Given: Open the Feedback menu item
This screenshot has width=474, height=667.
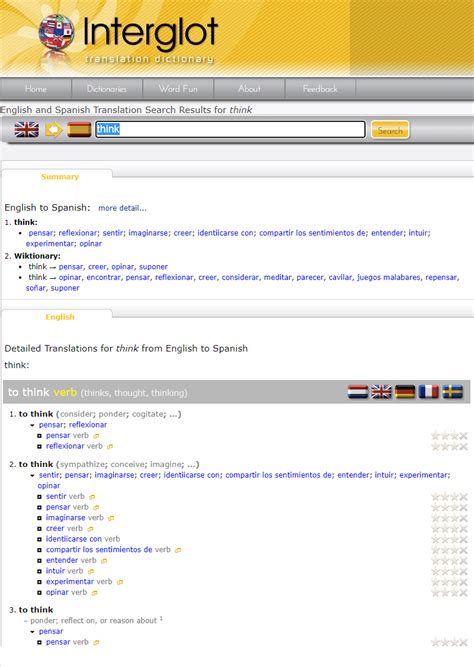Looking at the screenshot, I should click(320, 89).
